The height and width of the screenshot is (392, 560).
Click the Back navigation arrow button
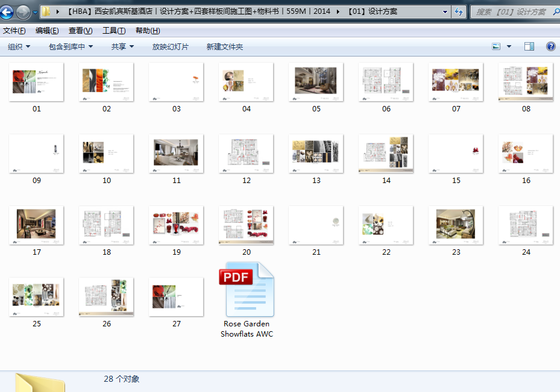tap(7, 12)
